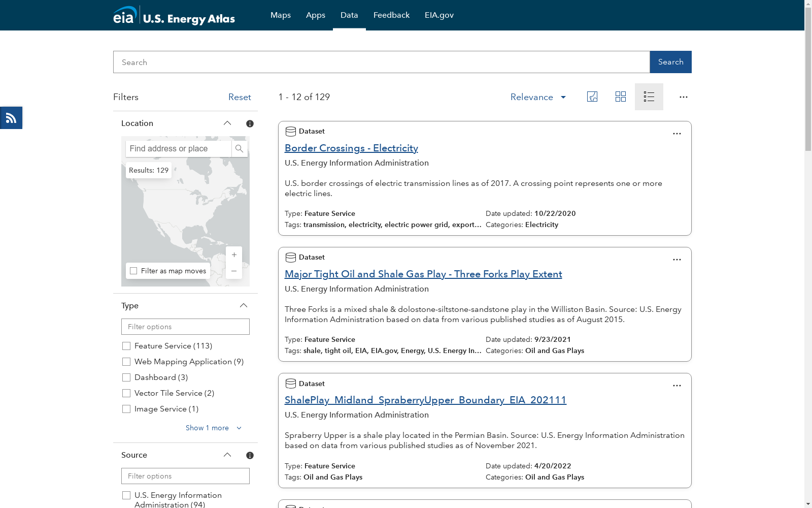Switch to map view of results

(x=592, y=97)
